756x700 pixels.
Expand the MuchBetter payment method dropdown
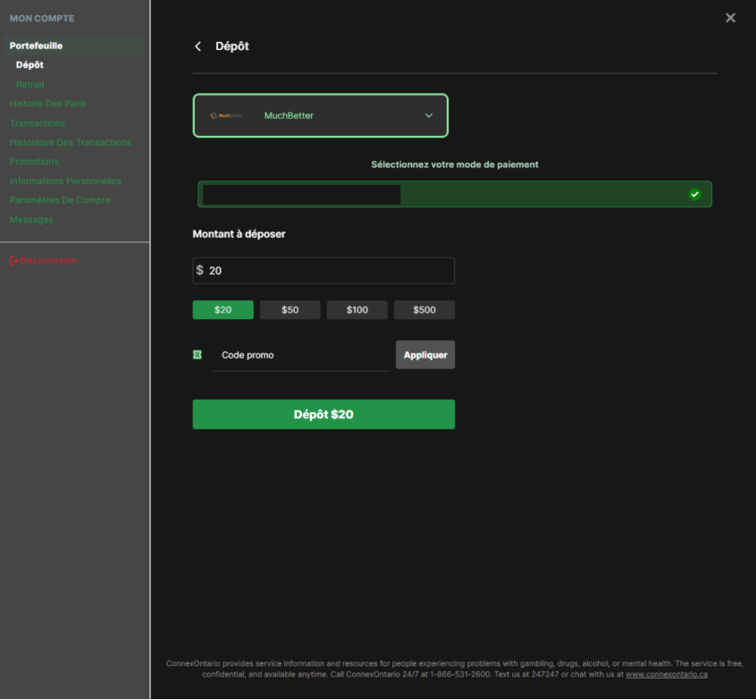tap(428, 115)
